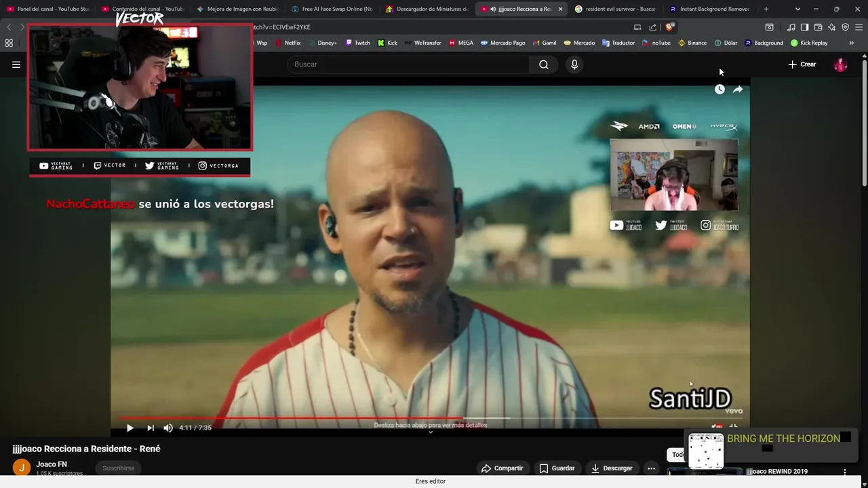
Task: Switch to the Panel del canal tab
Action: coord(48,9)
